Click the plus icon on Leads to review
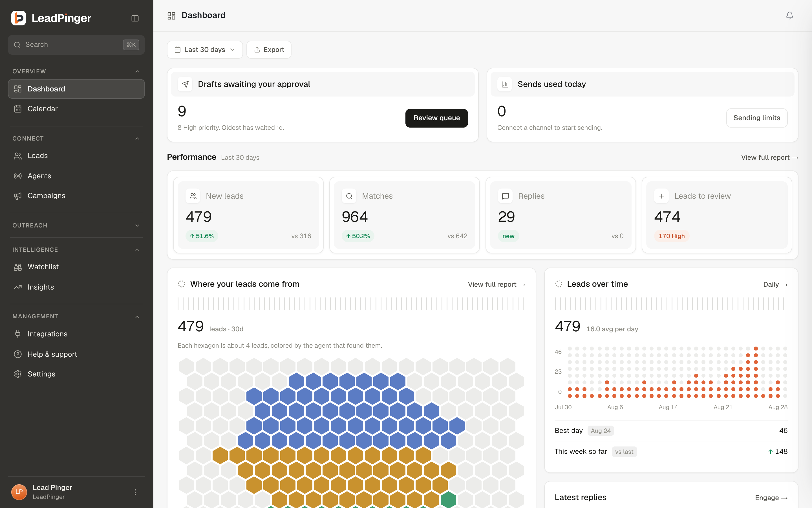Screen dimensions: 812x508 pyautogui.click(x=661, y=196)
